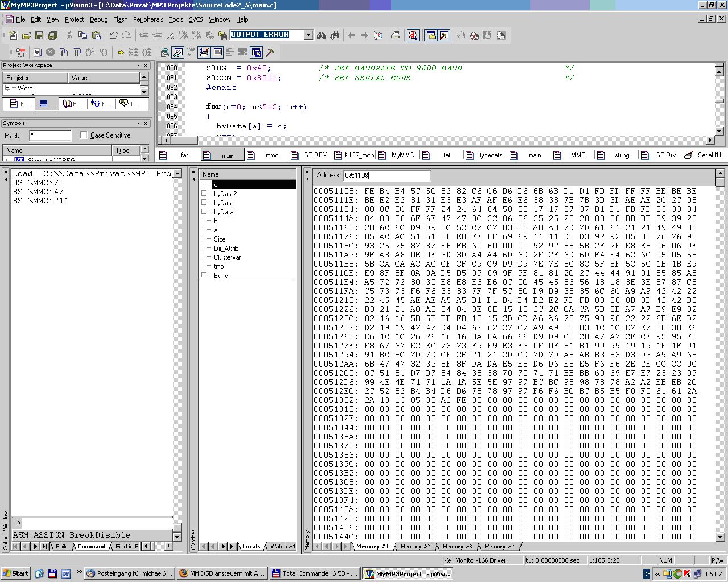Open Total Commander from the taskbar
This screenshot has width=728, height=582.
(x=315, y=573)
